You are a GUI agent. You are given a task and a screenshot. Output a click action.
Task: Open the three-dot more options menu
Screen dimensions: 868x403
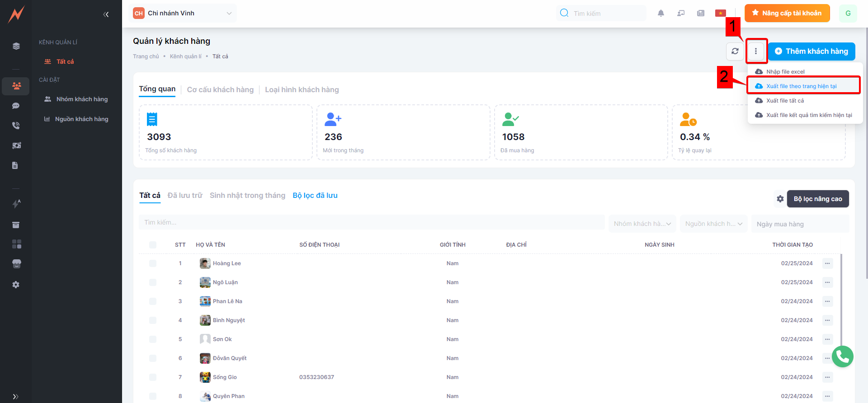tap(755, 51)
